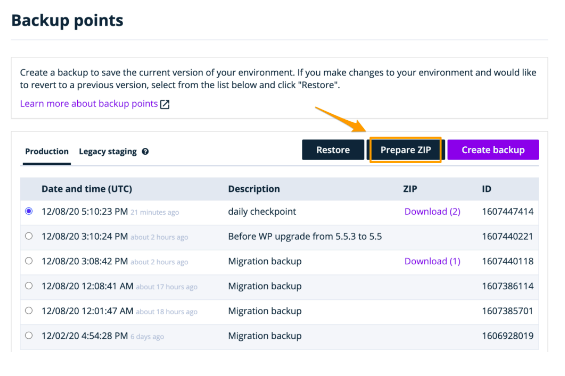
Task: Click Download (1) for Migration backup
Action: (432, 261)
